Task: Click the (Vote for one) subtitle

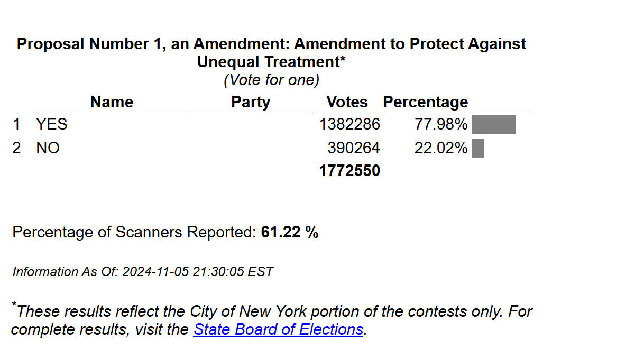Action: 272,80
